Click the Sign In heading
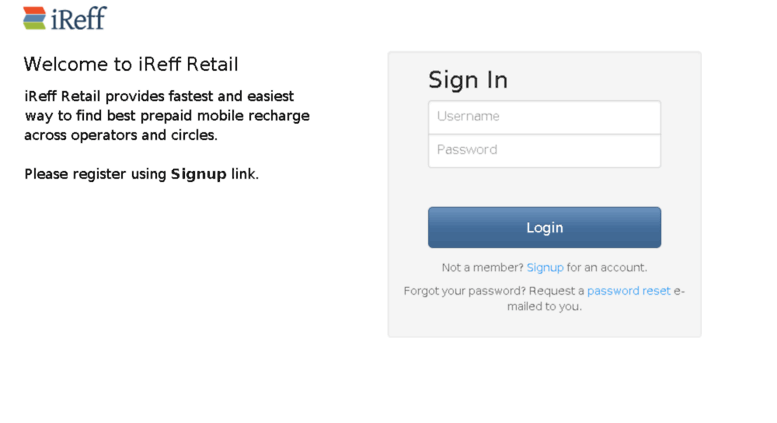The height and width of the screenshot is (423, 777). click(x=468, y=80)
